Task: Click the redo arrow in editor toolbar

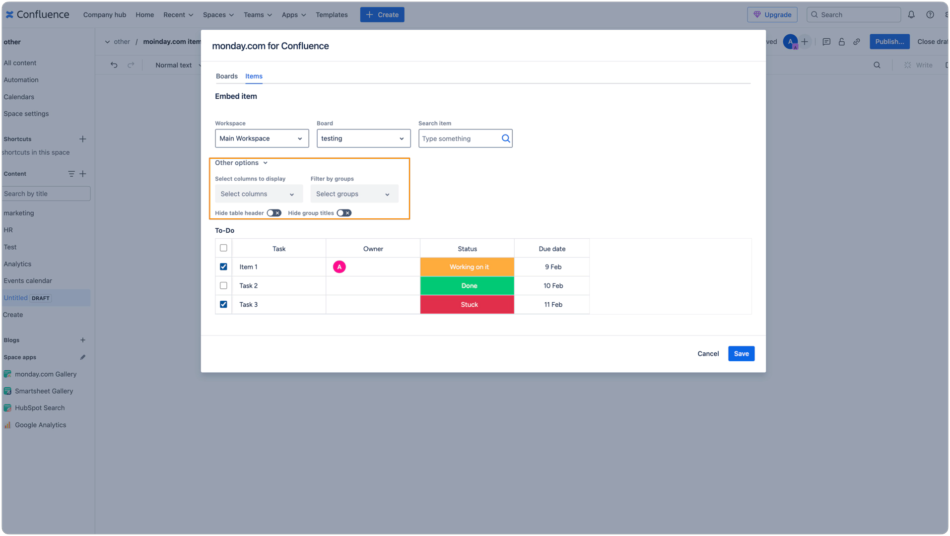Action: [131, 65]
